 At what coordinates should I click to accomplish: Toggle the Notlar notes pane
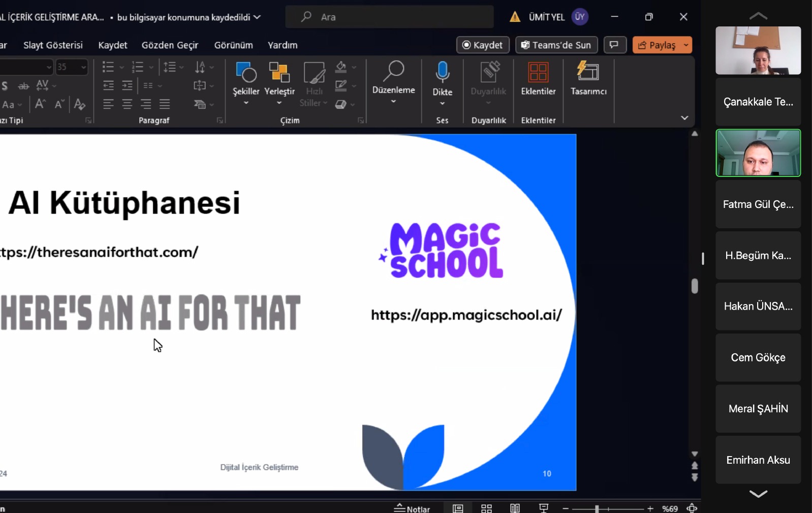click(412, 508)
